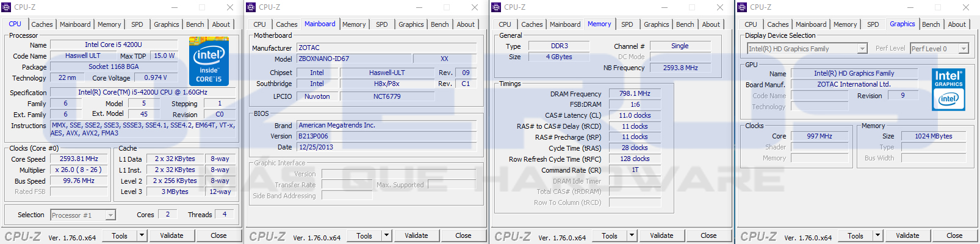The height and width of the screenshot is (244, 980).
Task: Select the CPU tab in the Mainboard window
Action: 260,24
